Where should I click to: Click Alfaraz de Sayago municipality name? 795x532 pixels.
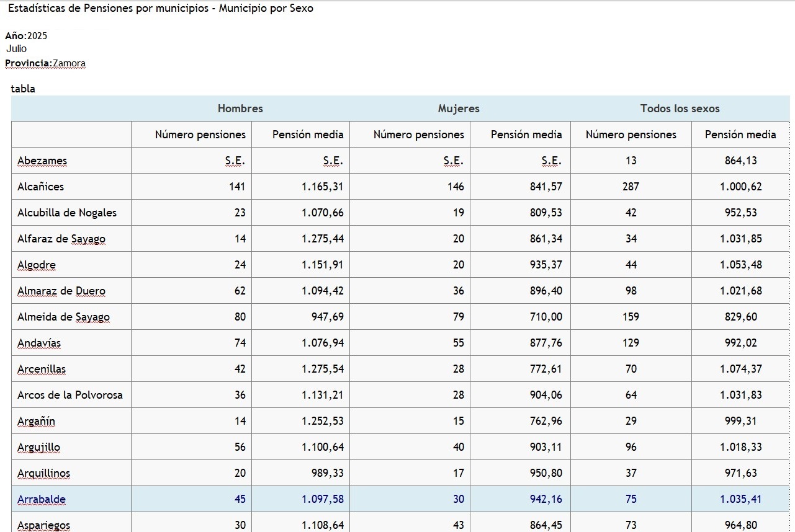[61, 239]
